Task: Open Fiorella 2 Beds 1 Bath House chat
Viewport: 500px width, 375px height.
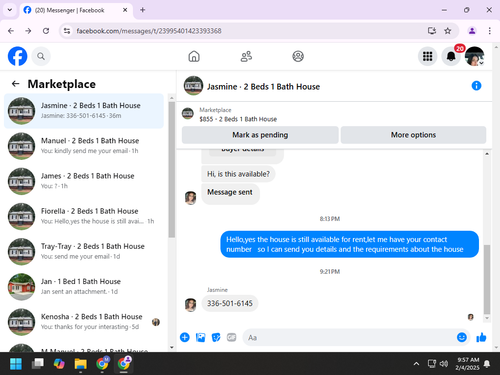Action: pos(84,216)
